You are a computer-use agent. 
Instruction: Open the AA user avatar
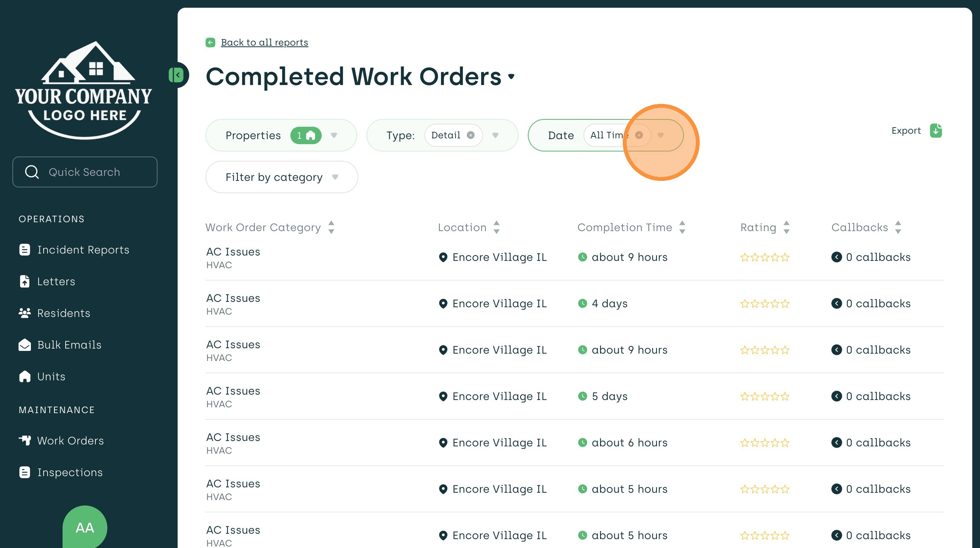pos(85,528)
